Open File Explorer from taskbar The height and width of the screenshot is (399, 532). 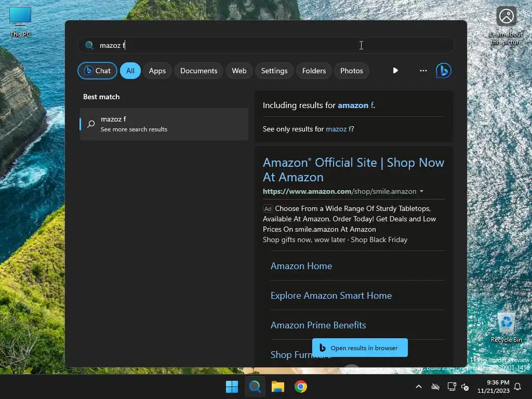click(x=278, y=387)
